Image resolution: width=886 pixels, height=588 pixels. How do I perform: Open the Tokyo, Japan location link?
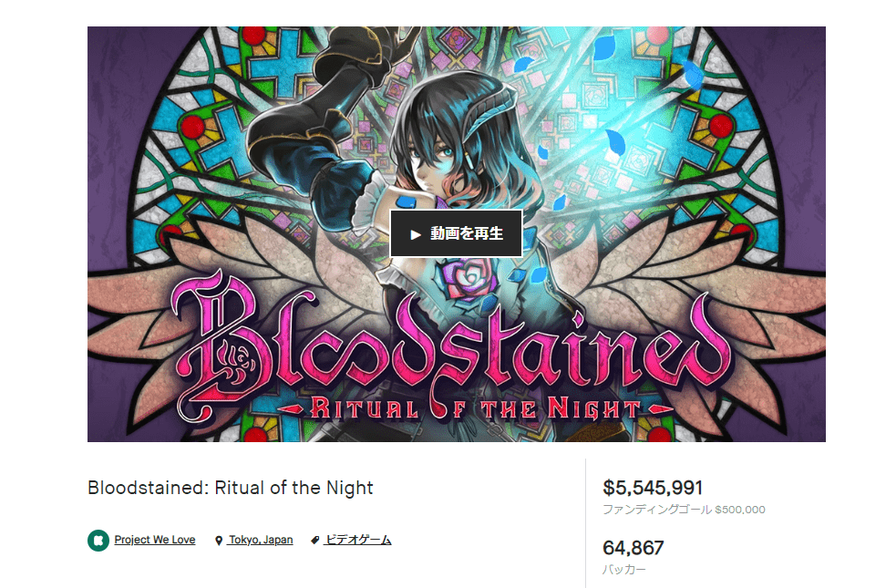coord(261,540)
